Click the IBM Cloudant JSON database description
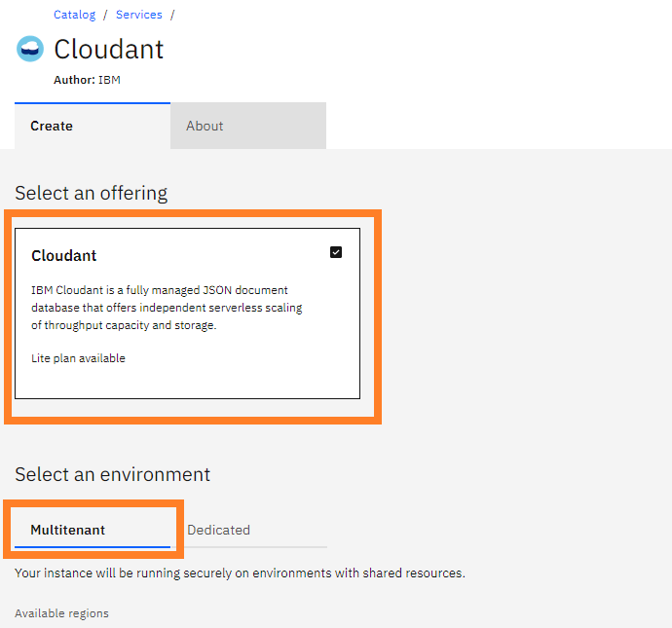This screenshot has height=628, width=672. click(167, 308)
